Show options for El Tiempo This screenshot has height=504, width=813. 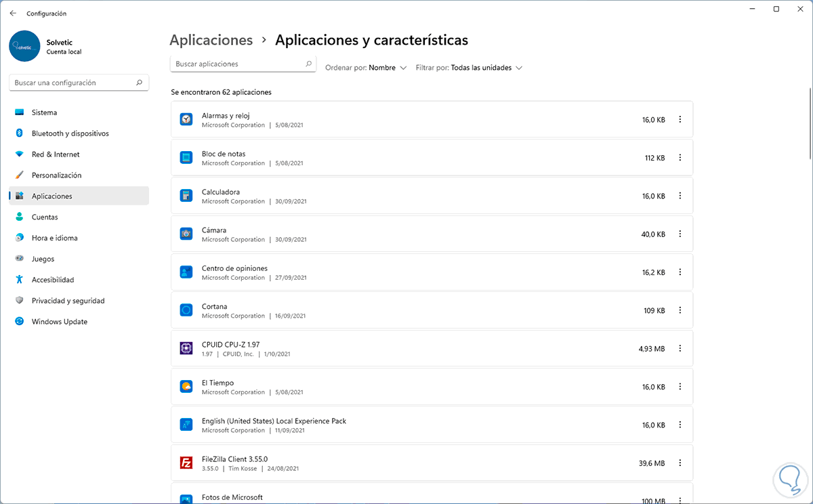coord(680,387)
